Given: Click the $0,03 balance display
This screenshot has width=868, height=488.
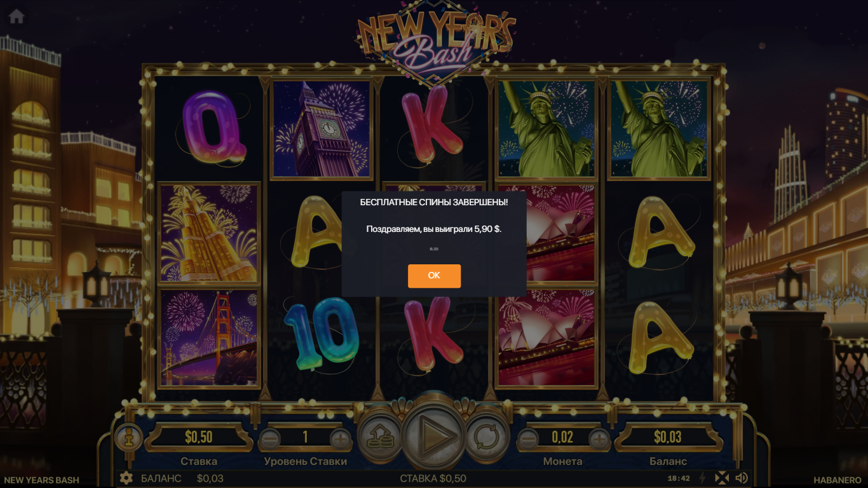Looking at the screenshot, I should click(668, 437).
